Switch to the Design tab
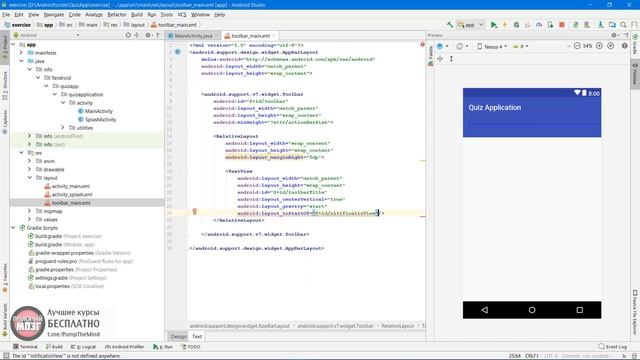 pos(178,336)
